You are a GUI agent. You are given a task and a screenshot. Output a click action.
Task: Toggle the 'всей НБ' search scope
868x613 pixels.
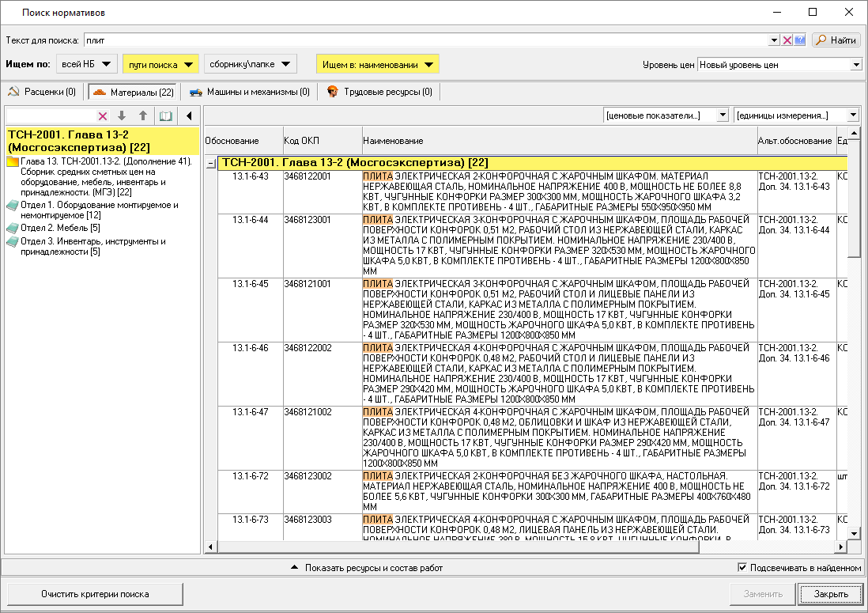pos(87,64)
